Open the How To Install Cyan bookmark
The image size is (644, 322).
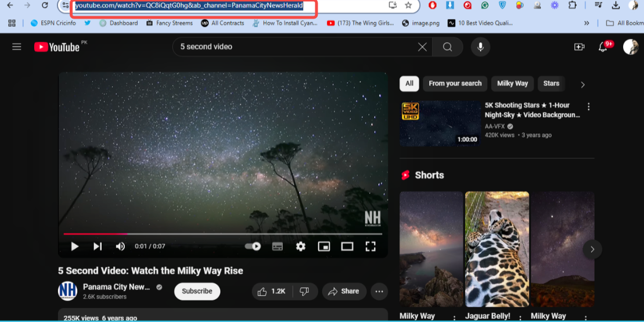285,23
